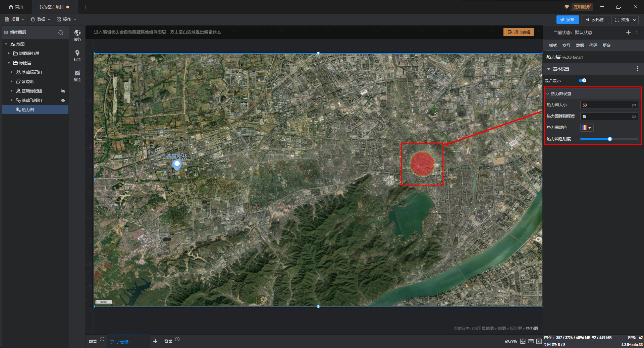The height and width of the screenshot is (348, 644).
Task: Add a new project tab with plus
Action: (86, 7)
